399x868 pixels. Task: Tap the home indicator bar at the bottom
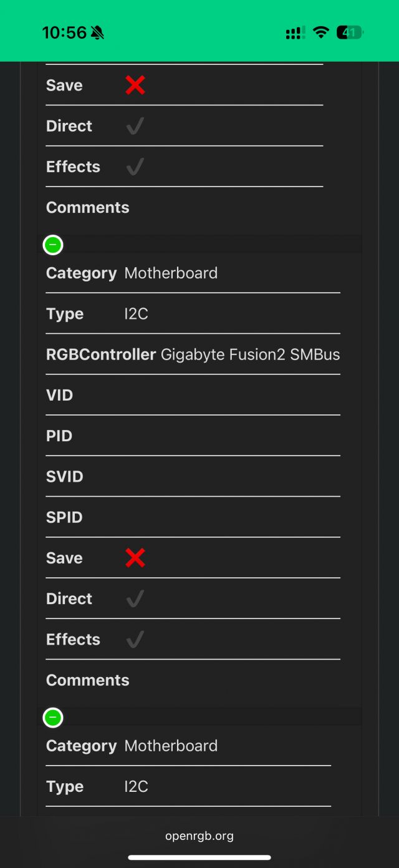pos(199,857)
